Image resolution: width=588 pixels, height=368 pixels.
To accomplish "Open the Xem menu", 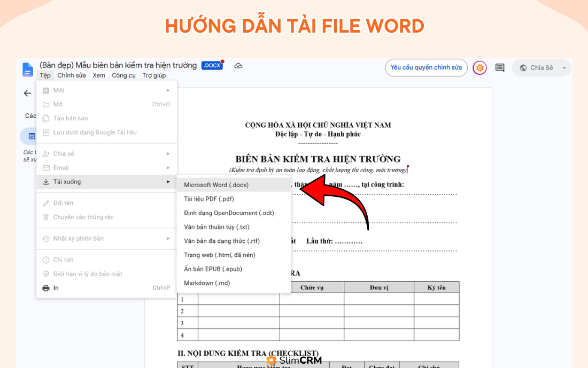I will [99, 75].
